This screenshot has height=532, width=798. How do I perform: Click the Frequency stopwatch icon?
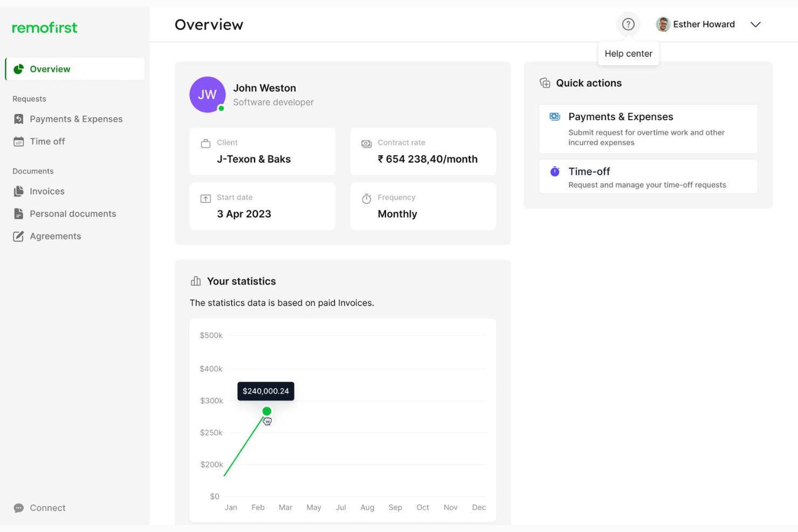[x=367, y=198]
